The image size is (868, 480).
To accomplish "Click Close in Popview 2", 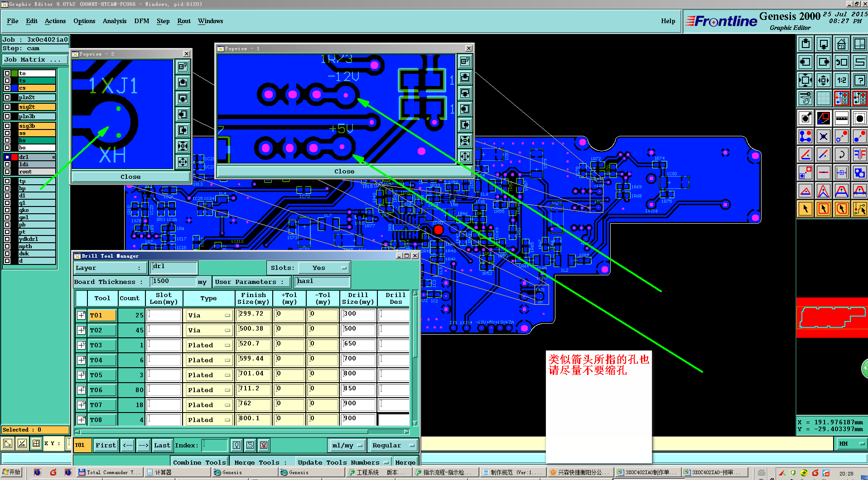I will coord(130,177).
